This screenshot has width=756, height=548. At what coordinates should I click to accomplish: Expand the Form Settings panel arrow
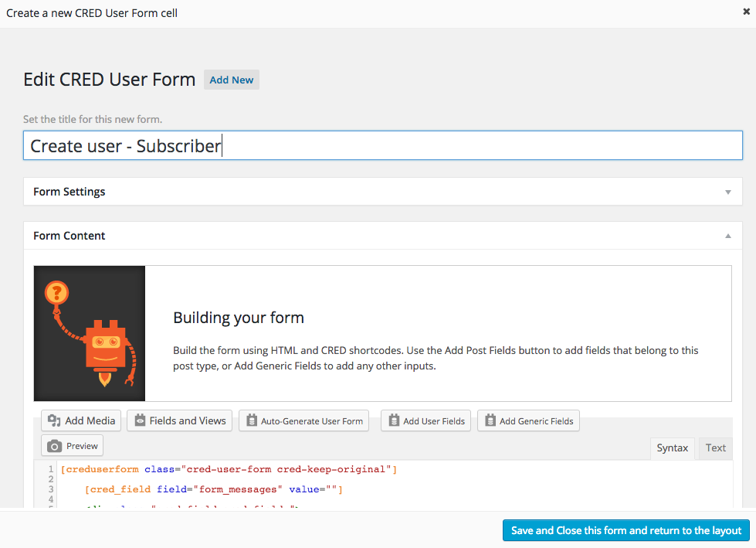pos(728,192)
